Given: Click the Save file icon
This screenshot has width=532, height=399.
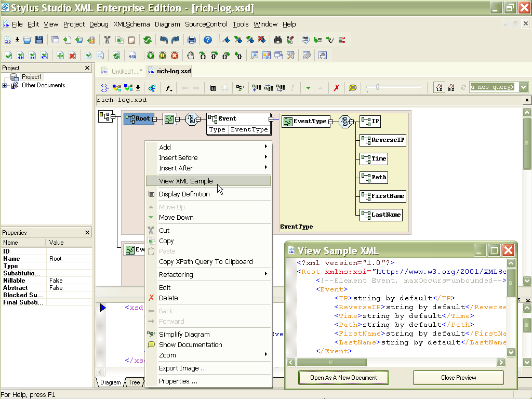Looking at the screenshot, I should (39, 39).
